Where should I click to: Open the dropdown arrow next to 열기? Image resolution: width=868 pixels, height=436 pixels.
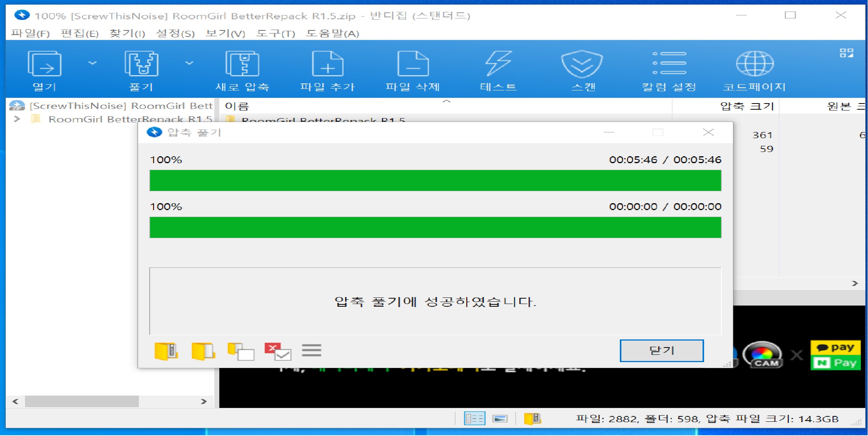click(92, 63)
